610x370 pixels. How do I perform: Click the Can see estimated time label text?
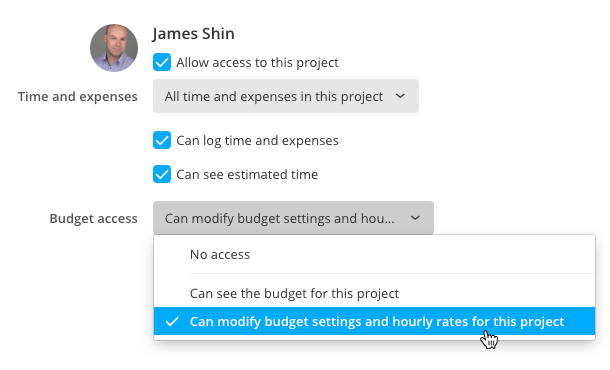(247, 174)
